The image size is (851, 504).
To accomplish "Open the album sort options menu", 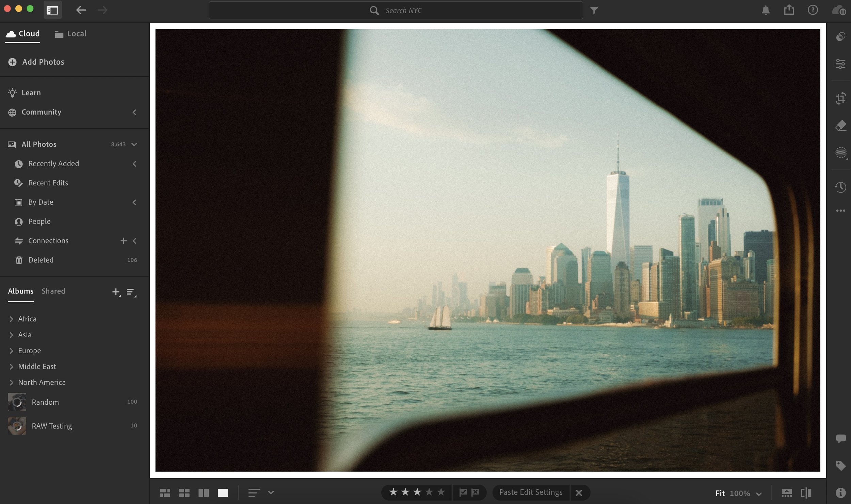I will (131, 292).
